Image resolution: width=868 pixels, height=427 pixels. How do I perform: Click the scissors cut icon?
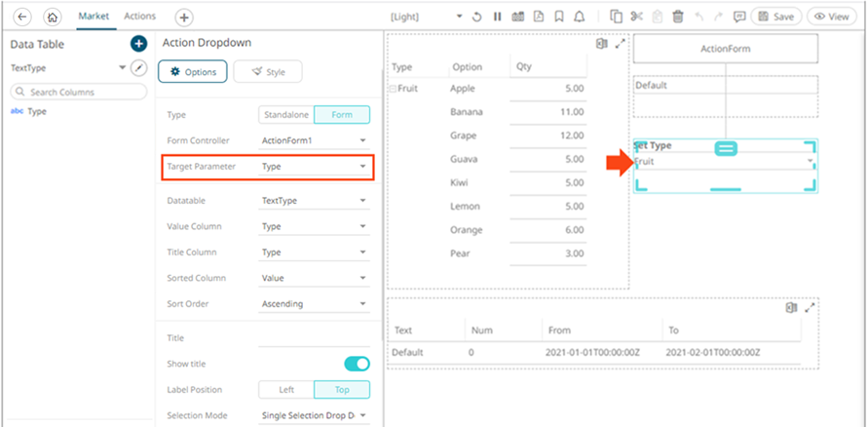637,17
